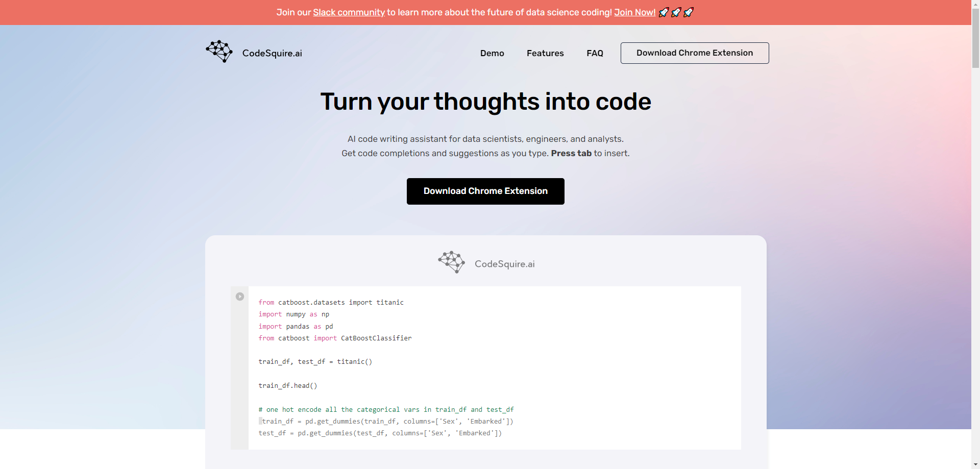Click the 'import numpy as np' line
The image size is (980, 469).
point(293,314)
